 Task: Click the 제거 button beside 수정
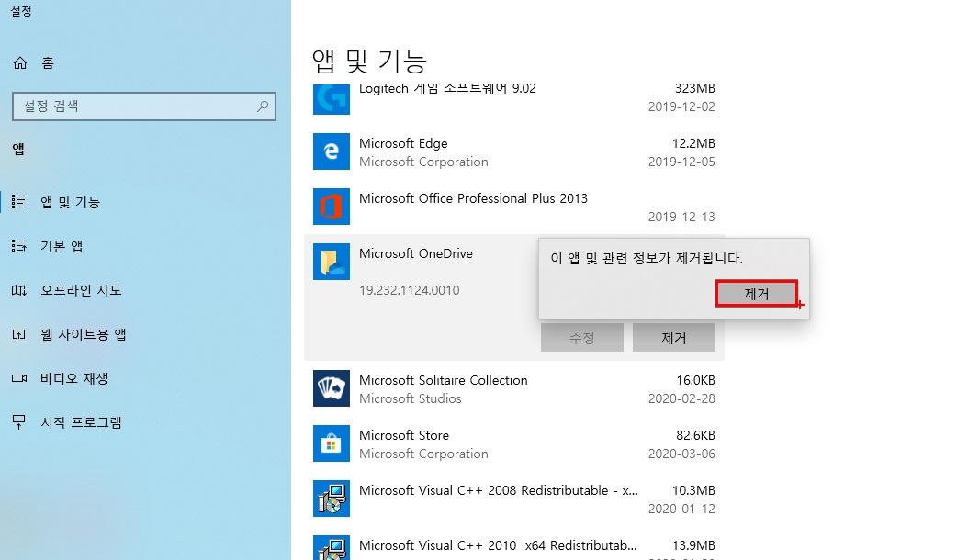coord(674,337)
